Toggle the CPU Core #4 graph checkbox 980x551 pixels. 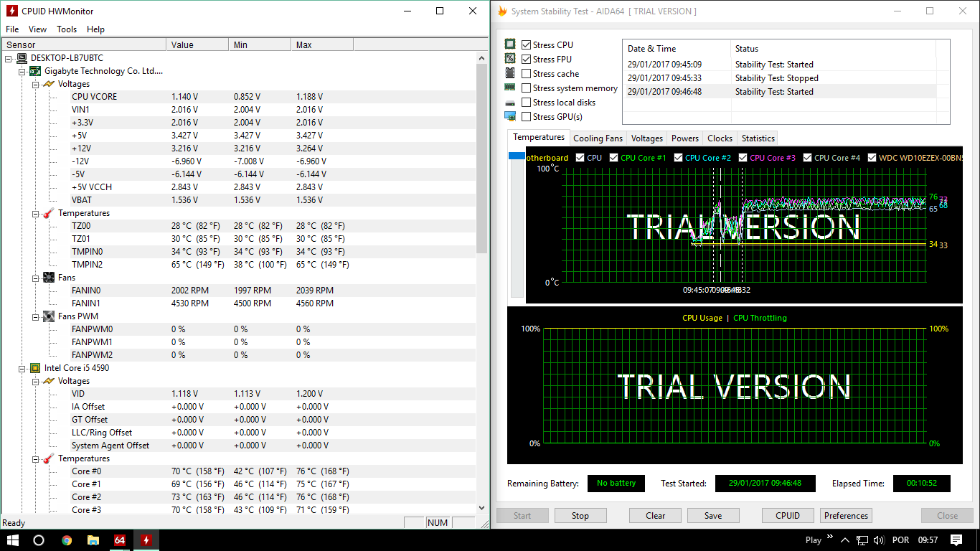coord(808,158)
